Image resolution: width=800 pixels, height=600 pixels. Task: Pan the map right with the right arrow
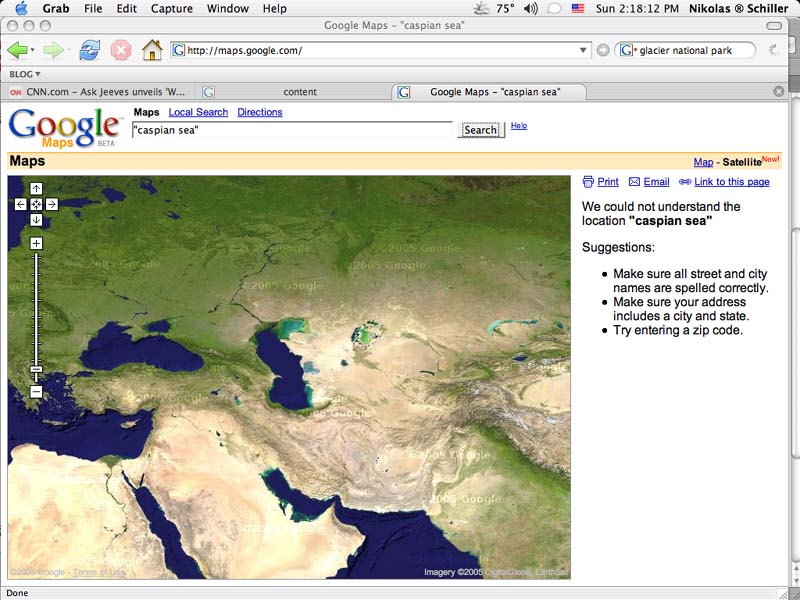(52, 205)
